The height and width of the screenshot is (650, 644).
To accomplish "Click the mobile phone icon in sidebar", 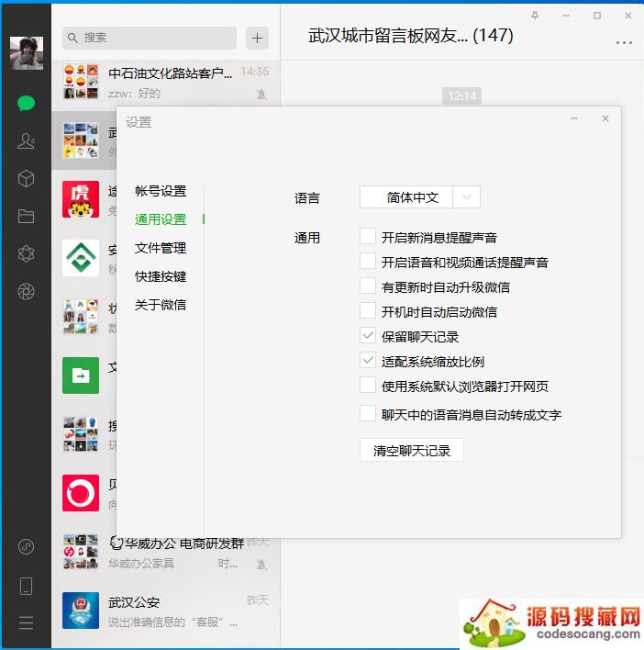I will pyautogui.click(x=26, y=586).
